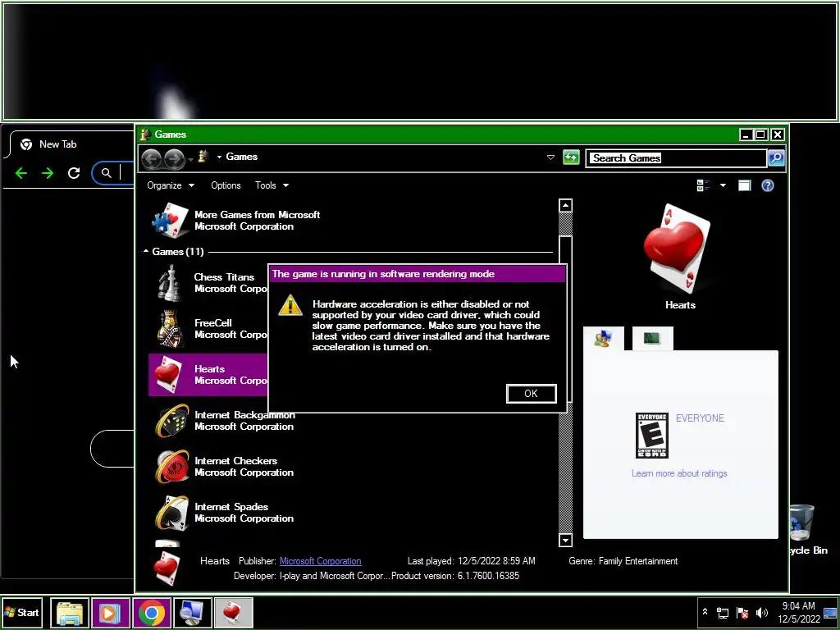Image resolution: width=840 pixels, height=630 pixels.
Task: Toggle the preview pane button
Action: tap(744, 185)
